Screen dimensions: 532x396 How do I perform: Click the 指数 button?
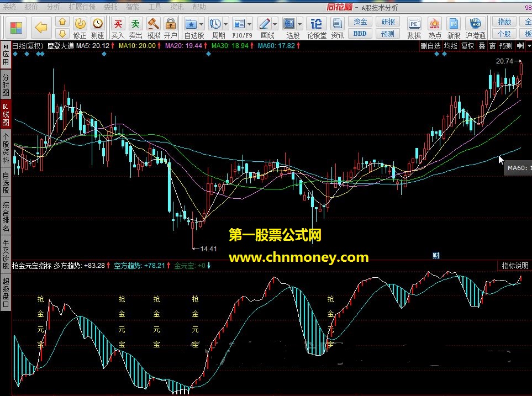[504, 22]
